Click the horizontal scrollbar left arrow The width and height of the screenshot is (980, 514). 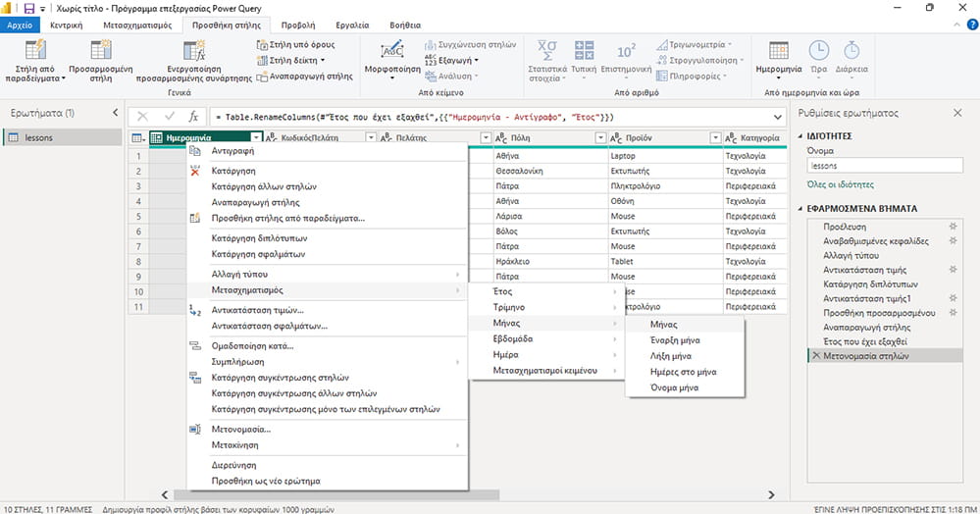click(165, 494)
